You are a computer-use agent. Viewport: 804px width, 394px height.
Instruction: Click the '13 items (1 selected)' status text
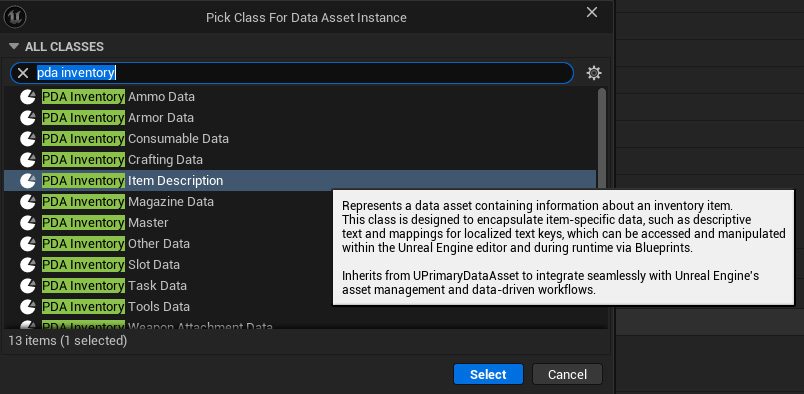tap(67, 340)
